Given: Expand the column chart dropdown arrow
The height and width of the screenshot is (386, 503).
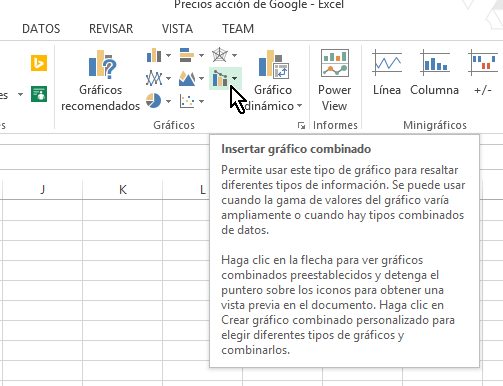Looking at the screenshot, I should 168,55.
